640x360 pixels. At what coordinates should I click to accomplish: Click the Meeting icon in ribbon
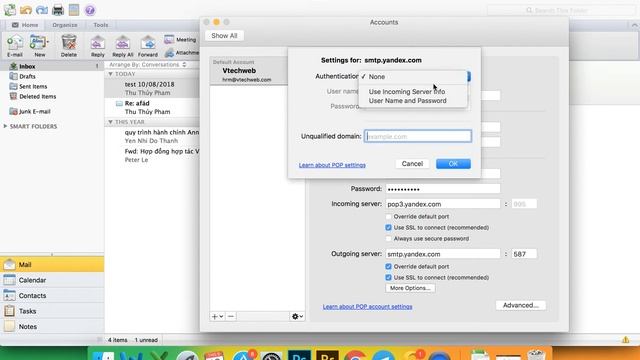pos(169,40)
